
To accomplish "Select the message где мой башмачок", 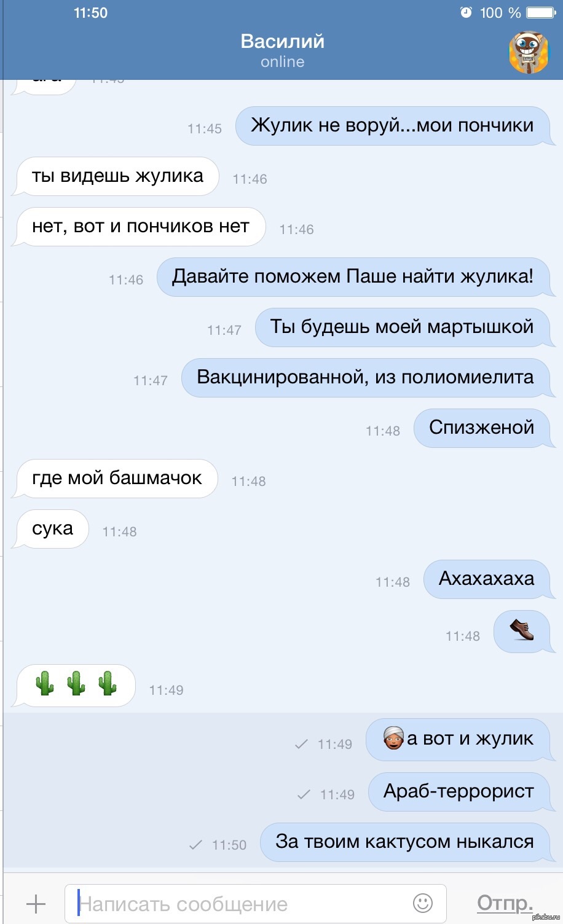I will [117, 479].
